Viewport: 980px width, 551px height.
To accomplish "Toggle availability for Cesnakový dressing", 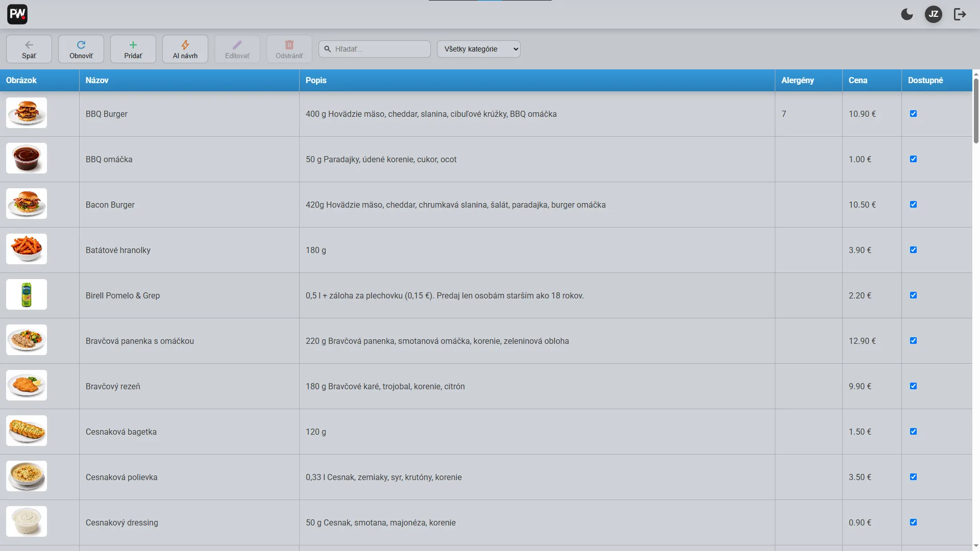I will click(x=914, y=522).
